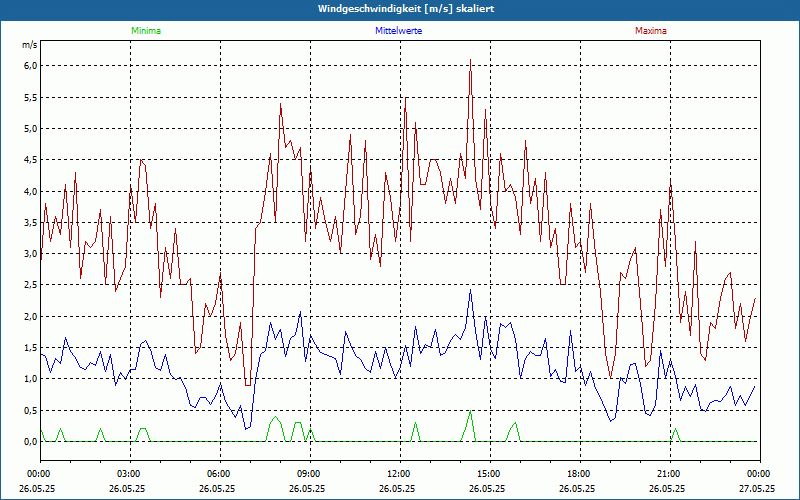The width and height of the screenshot is (800, 500).
Task: Select the 4,5 y-axis tick label
Action: pyautogui.click(x=29, y=160)
